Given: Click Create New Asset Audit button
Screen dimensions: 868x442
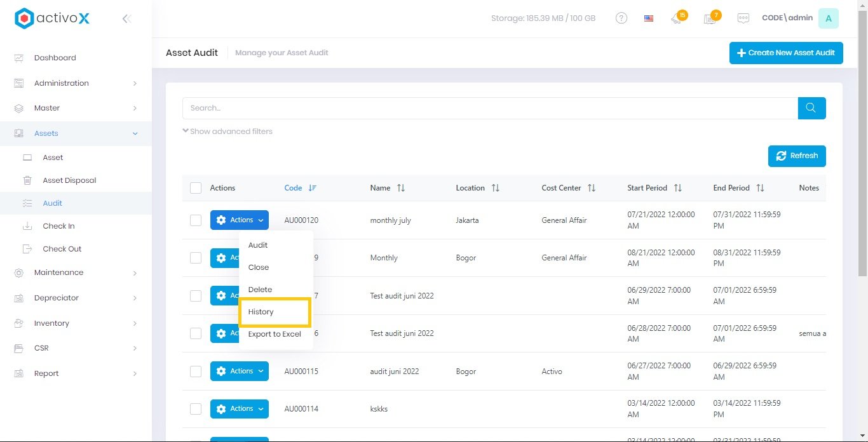Looking at the screenshot, I should tap(785, 53).
